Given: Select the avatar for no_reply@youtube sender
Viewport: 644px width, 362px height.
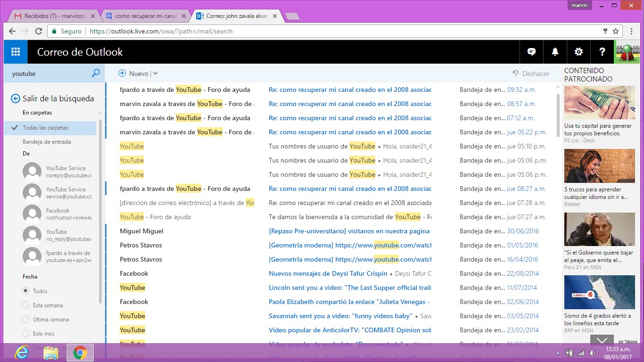Looking at the screenshot, I should point(32,235).
